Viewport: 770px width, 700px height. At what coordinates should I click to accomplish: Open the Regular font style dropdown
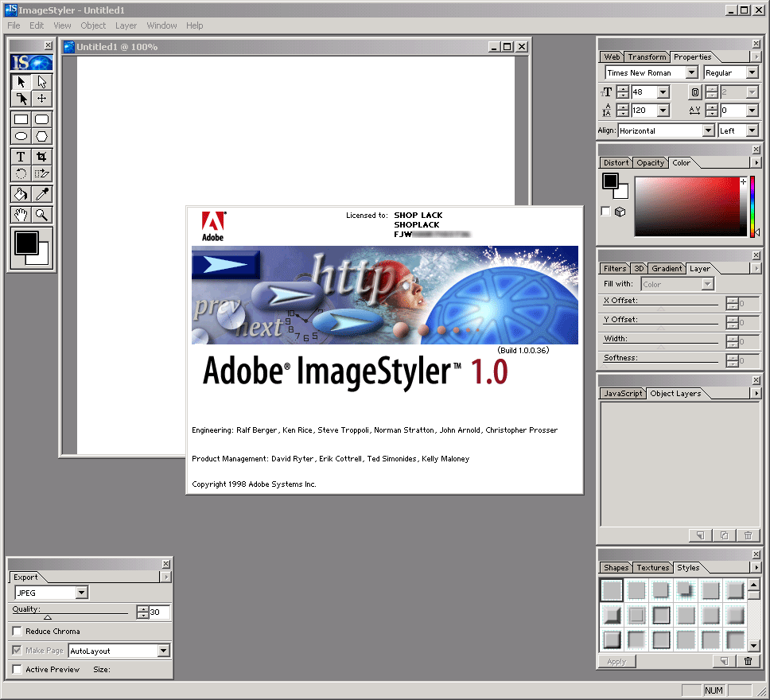[x=752, y=72]
